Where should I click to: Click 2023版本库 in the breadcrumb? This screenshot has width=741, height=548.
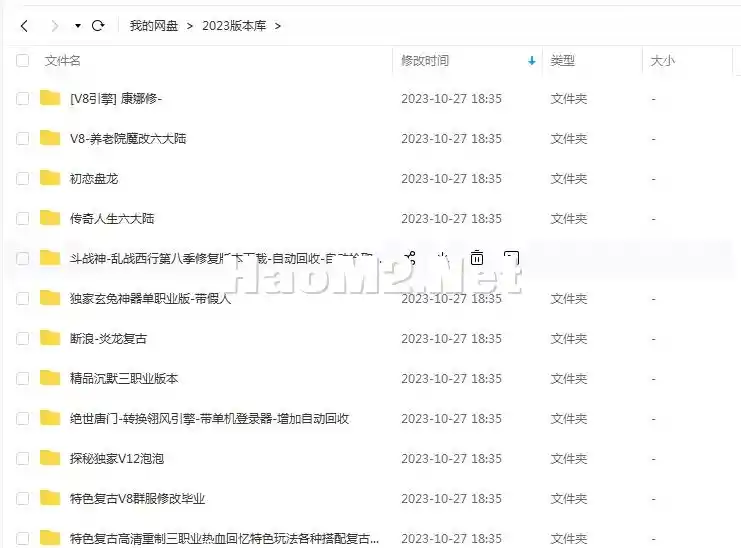234,26
